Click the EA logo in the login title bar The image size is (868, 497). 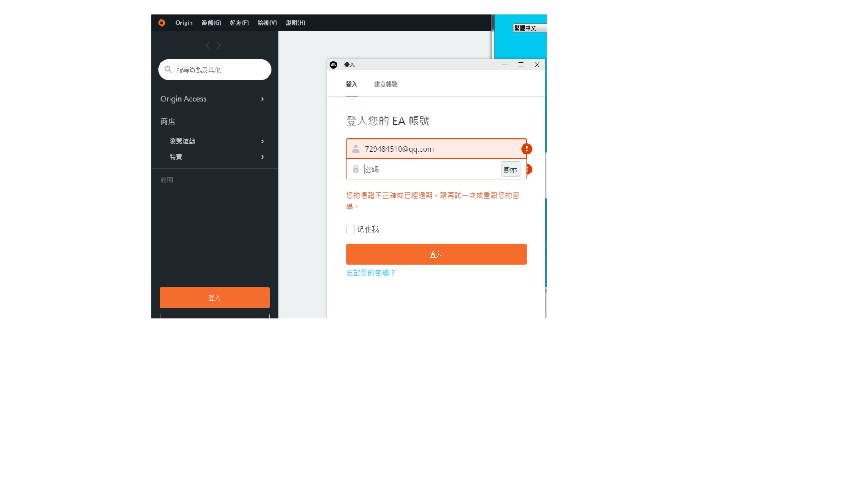tap(334, 65)
